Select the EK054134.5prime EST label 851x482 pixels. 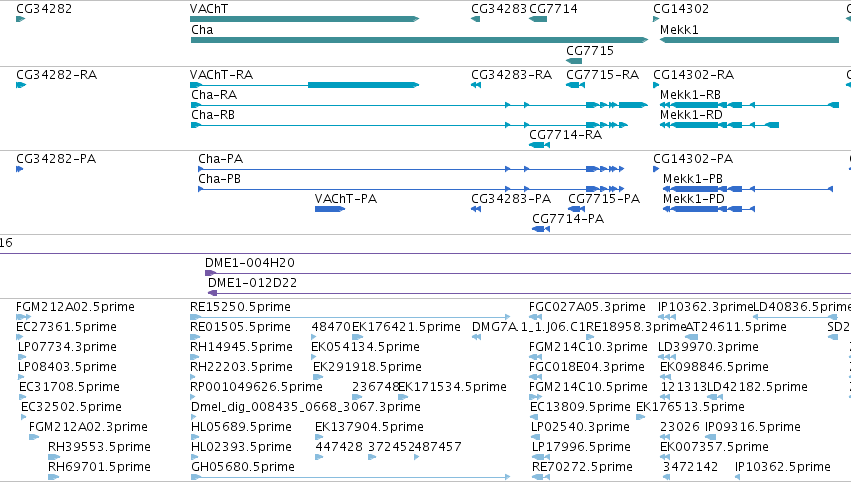tap(366, 347)
